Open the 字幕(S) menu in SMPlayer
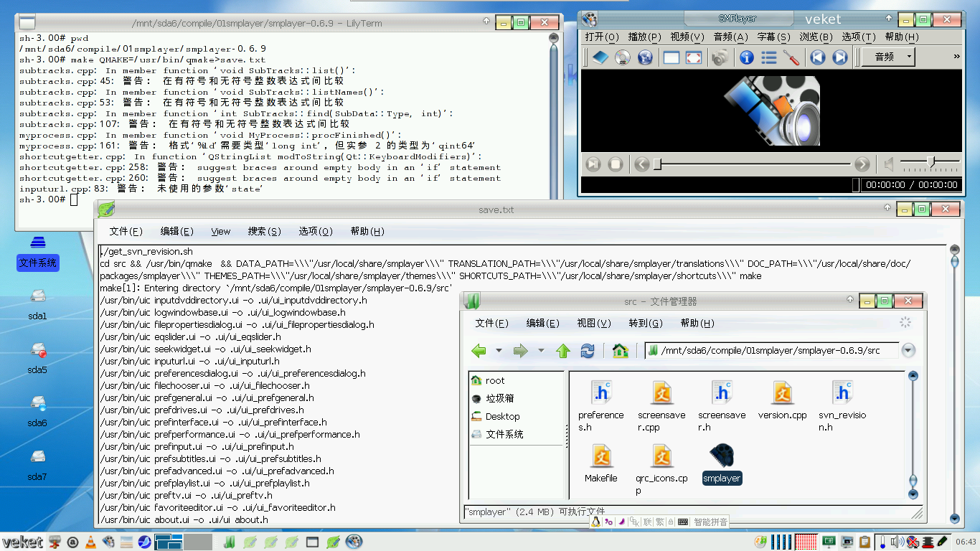980x551 pixels. 773,37
